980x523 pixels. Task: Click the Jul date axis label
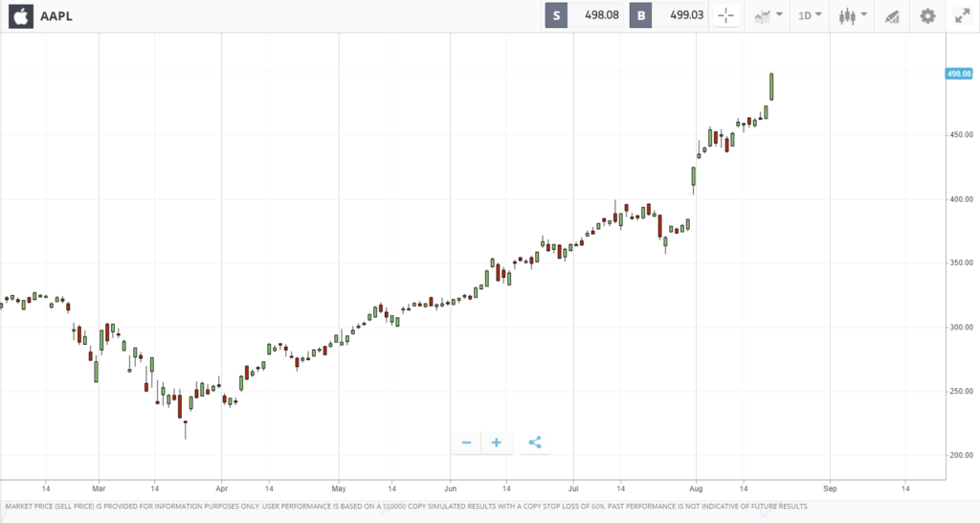coord(573,489)
